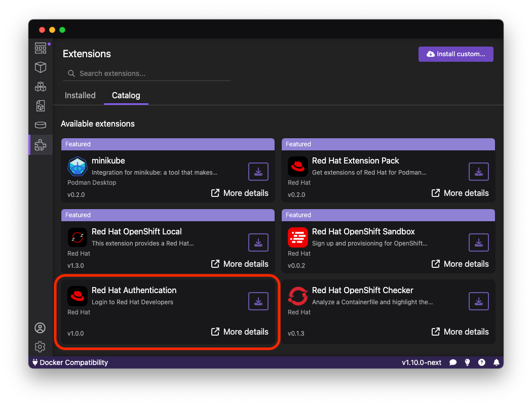Click the v0.0.2 version text
Viewport: 532px width, 406px height.
click(x=296, y=266)
